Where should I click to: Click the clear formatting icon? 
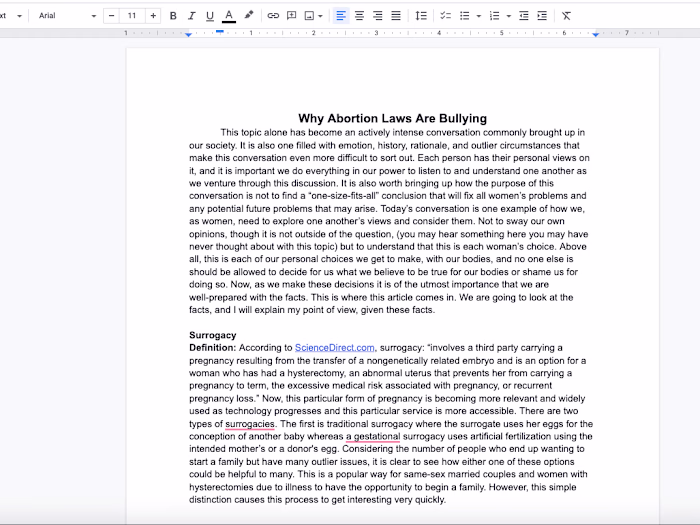566,16
